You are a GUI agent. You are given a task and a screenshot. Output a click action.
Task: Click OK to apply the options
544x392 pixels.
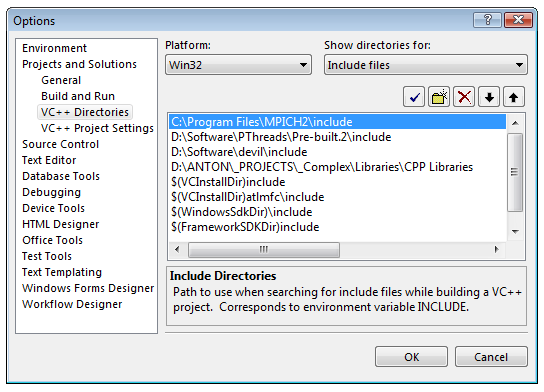[x=411, y=357]
